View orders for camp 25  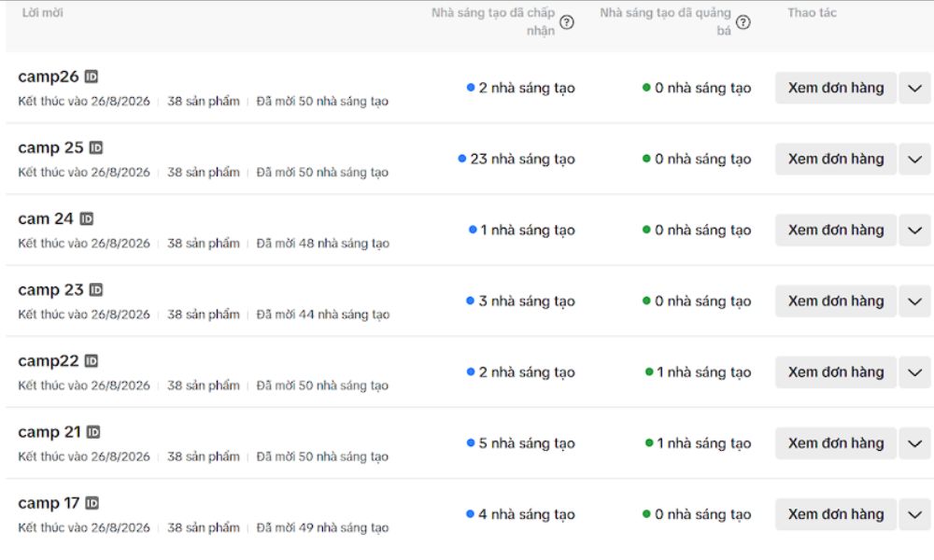tap(836, 159)
